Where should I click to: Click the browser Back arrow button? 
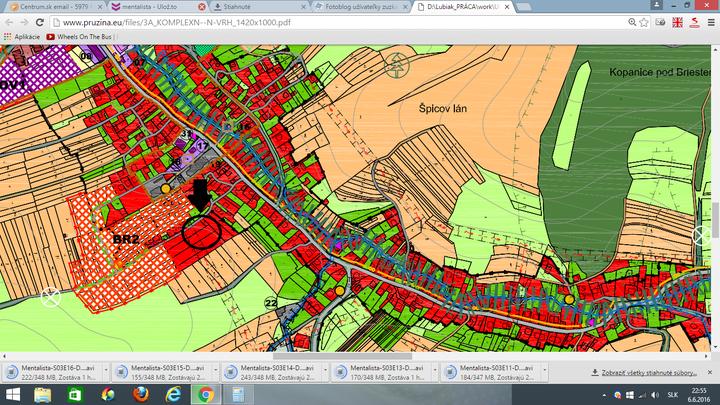pyautogui.click(x=9, y=21)
